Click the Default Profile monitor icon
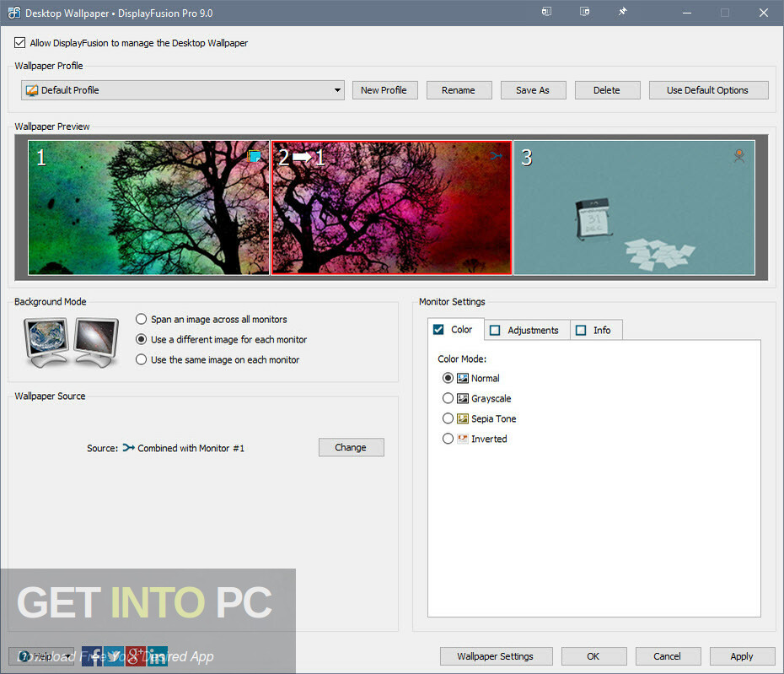Screen dimensions: 784x674 32,90
